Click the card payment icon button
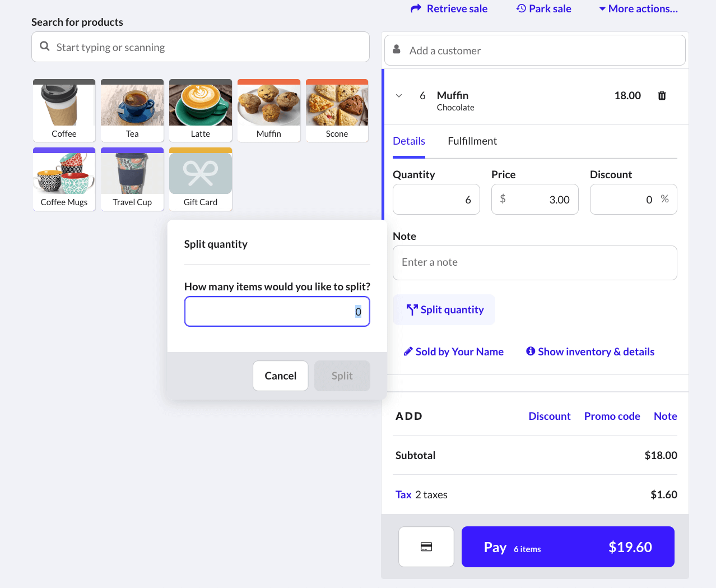 click(x=426, y=547)
